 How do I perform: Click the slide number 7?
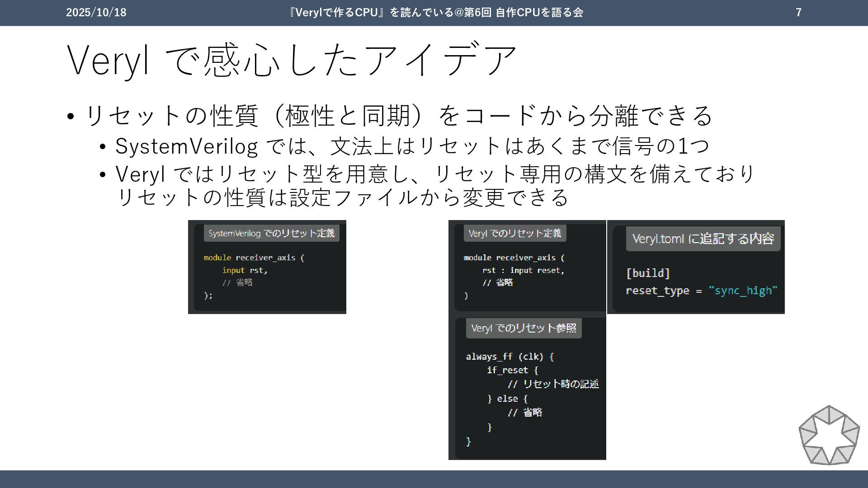(x=798, y=13)
